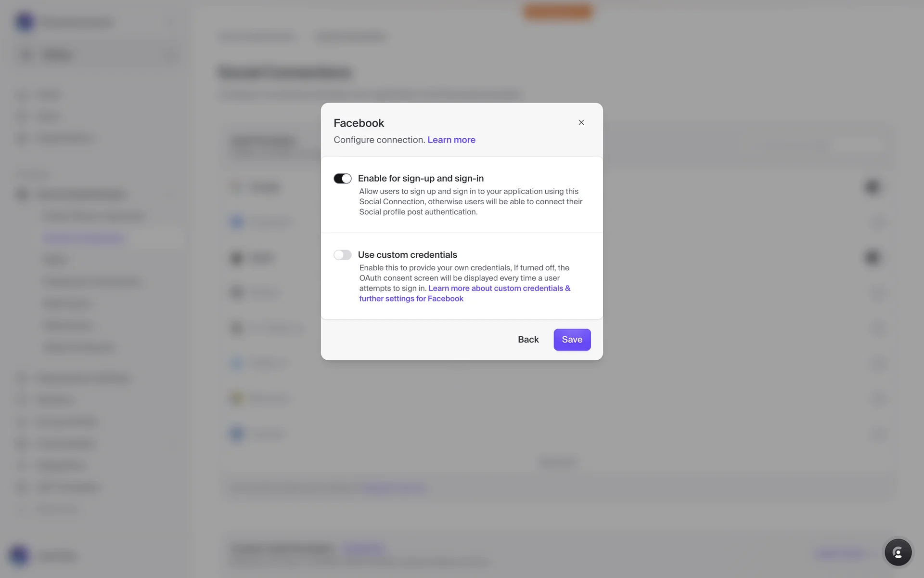Click the blurred purple link at bottom-right
The image size is (924, 578).
[840, 553]
